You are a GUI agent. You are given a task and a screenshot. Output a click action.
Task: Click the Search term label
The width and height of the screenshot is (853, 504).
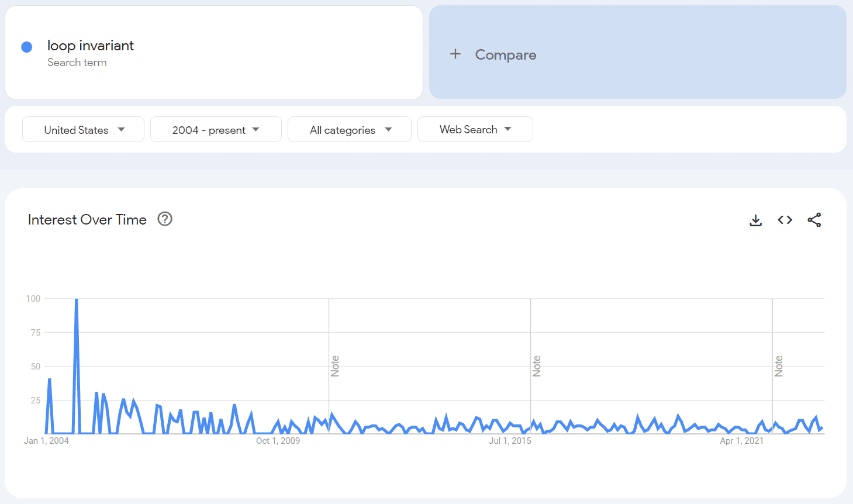pyautogui.click(x=77, y=63)
